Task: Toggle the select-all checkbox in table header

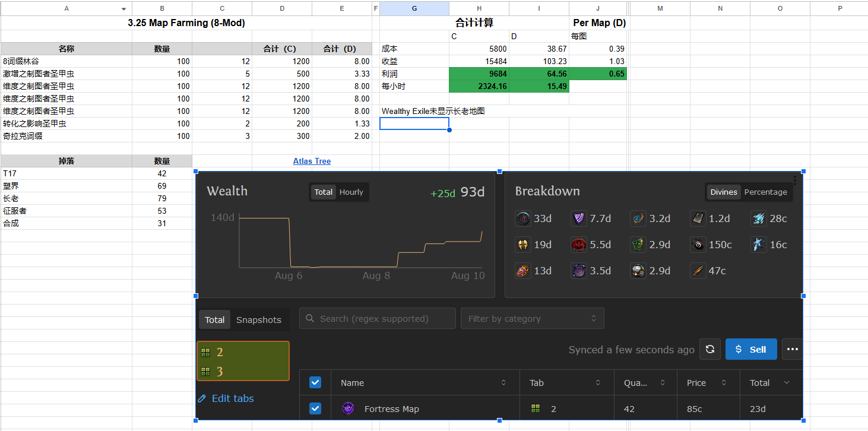Action: click(x=315, y=382)
